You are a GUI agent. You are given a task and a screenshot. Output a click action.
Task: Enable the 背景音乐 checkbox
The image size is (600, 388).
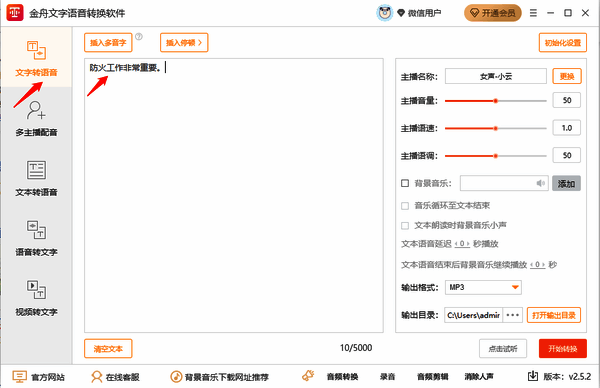pos(405,183)
